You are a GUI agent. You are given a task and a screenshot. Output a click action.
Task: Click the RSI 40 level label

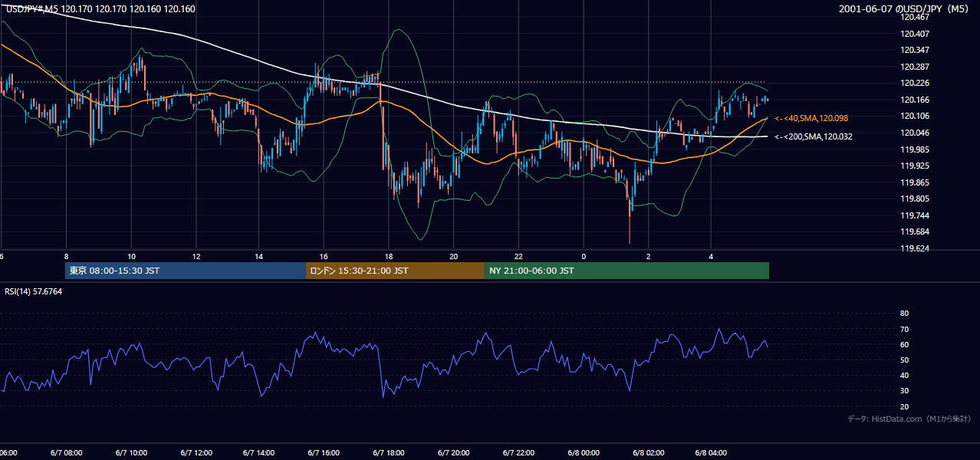click(x=904, y=376)
